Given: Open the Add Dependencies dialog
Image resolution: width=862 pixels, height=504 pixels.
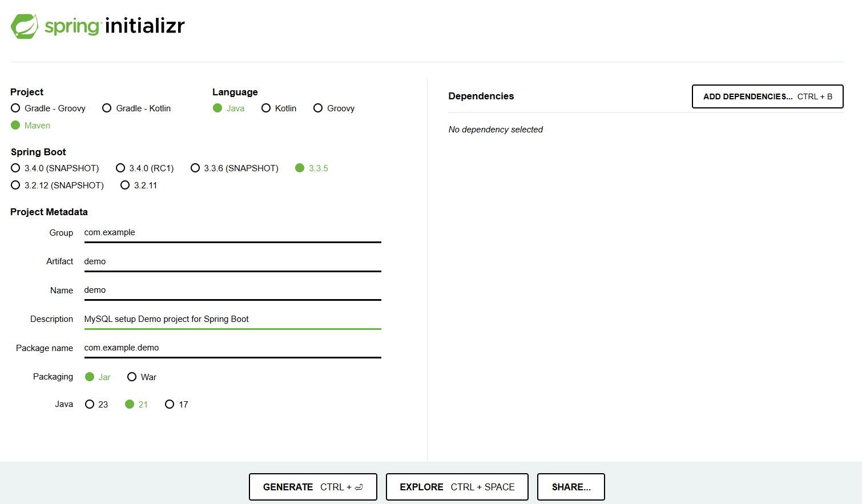Looking at the screenshot, I should point(768,96).
